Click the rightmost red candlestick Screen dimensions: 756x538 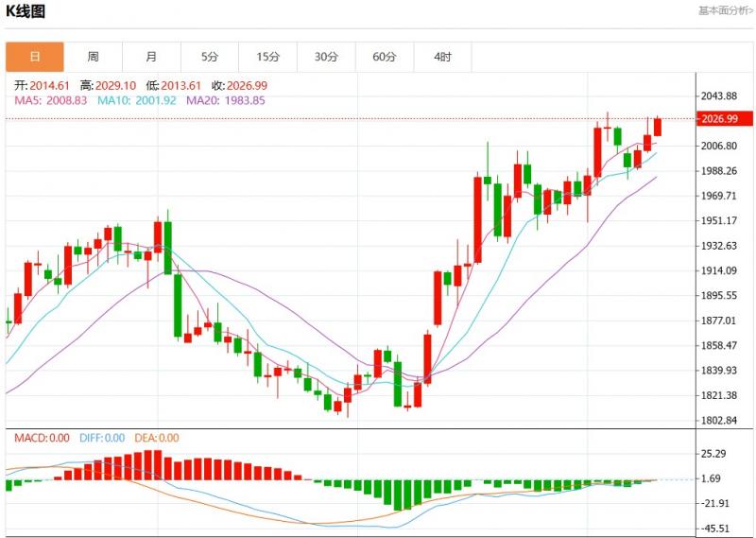coord(658,127)
